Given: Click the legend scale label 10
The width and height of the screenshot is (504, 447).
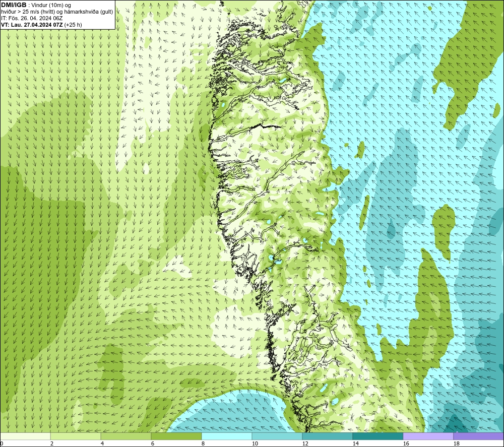Looking at the screenshot, I should pos(255,444).
